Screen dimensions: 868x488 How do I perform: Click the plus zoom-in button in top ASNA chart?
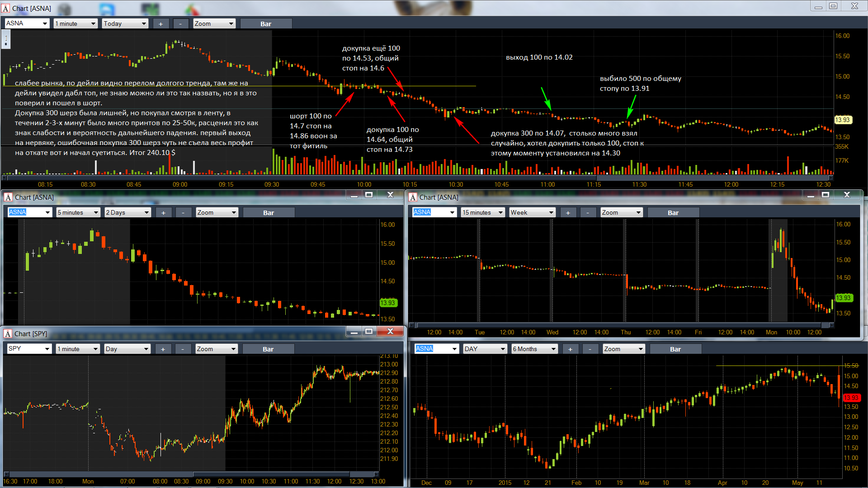click(x=161, y=23)
